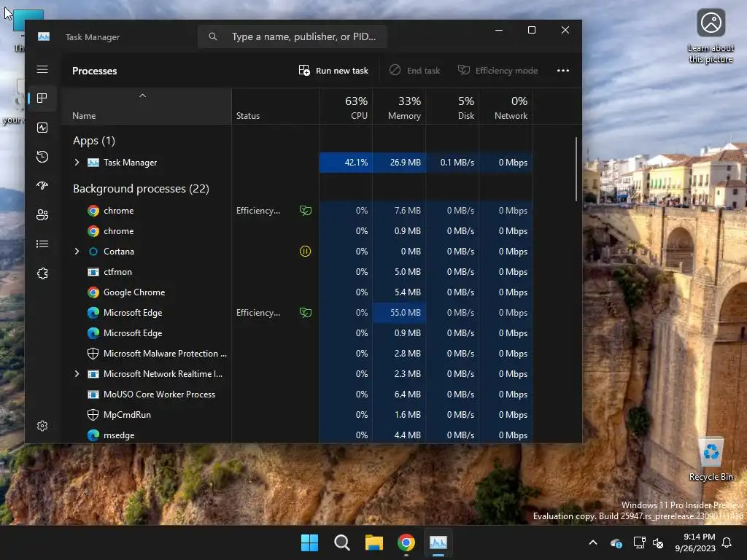This screenshot has height=560, width=747.
Task: Expand Microsoft Network Realtime process group
Action: pyautogui.click(x=77, y=374)
